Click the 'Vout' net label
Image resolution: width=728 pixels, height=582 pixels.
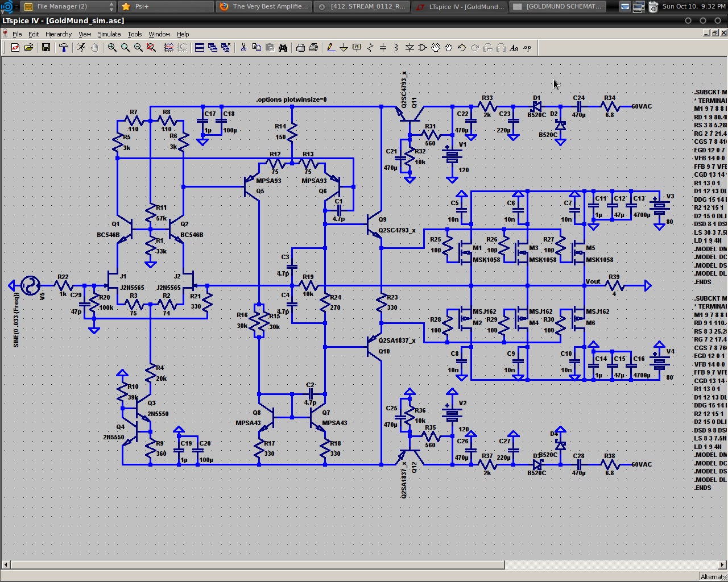click(593, 281)
